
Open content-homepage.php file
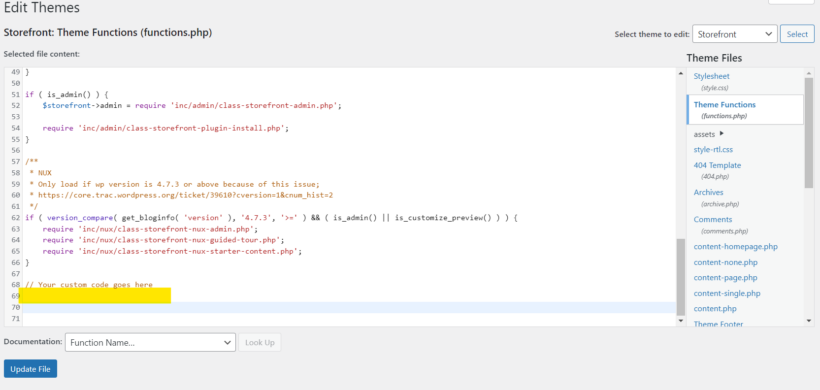click(735, 246)
